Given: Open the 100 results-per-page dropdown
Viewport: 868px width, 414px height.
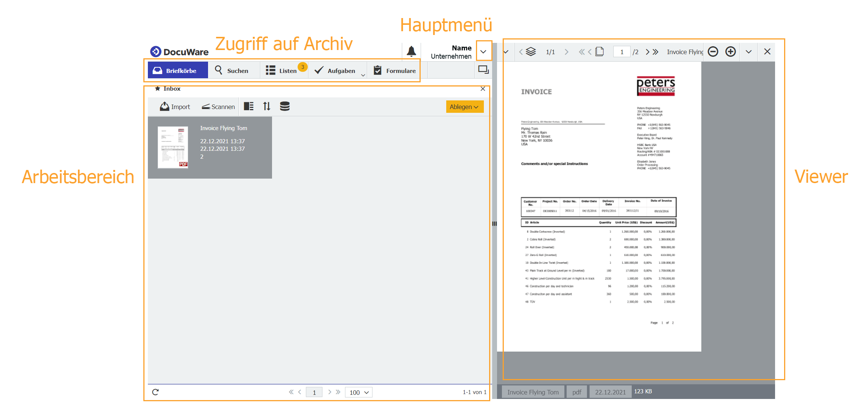Looking at the screenshot, I should tap(359, 392).
